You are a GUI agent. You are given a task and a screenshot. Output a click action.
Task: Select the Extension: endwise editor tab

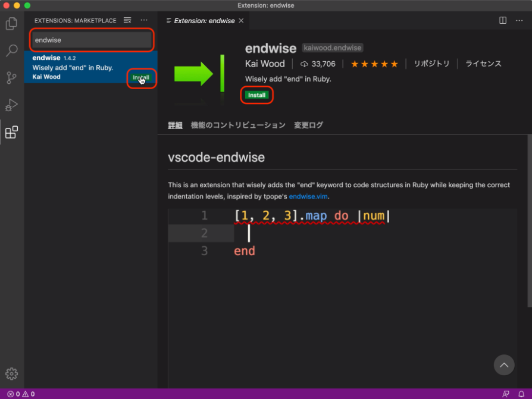pos(204,21)
